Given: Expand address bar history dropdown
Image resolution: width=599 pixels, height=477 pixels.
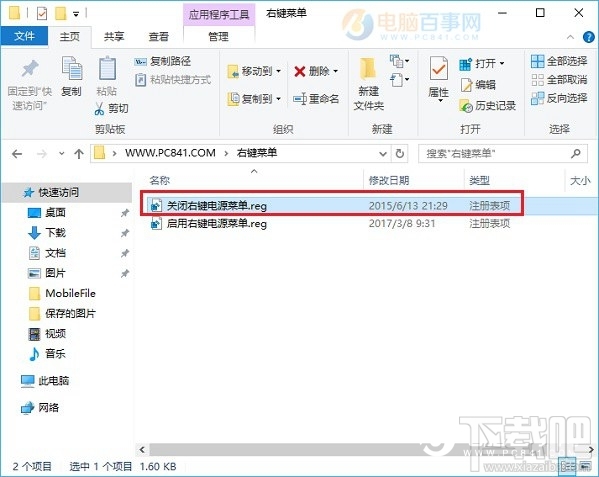Looking at the screenshot, I should [382, 154].
